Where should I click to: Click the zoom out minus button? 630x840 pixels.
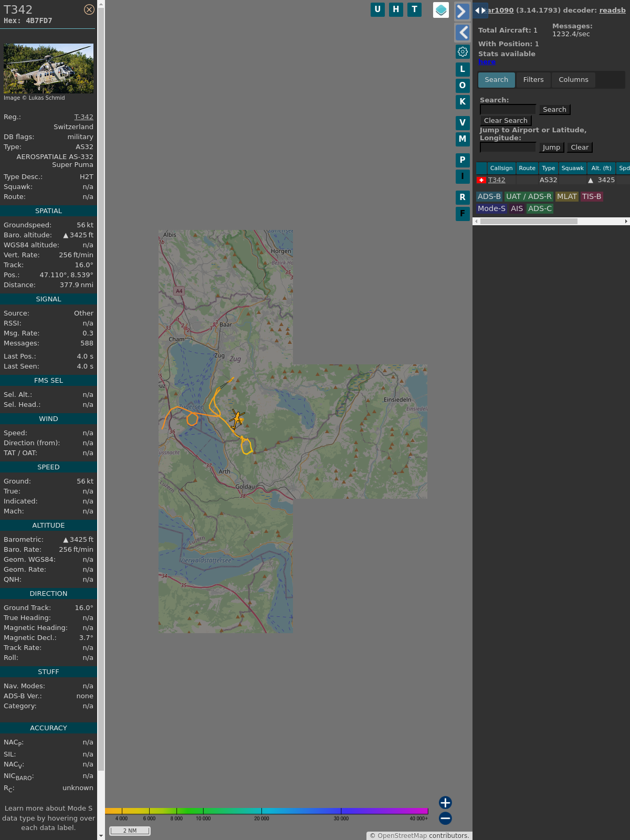[445, 818]
